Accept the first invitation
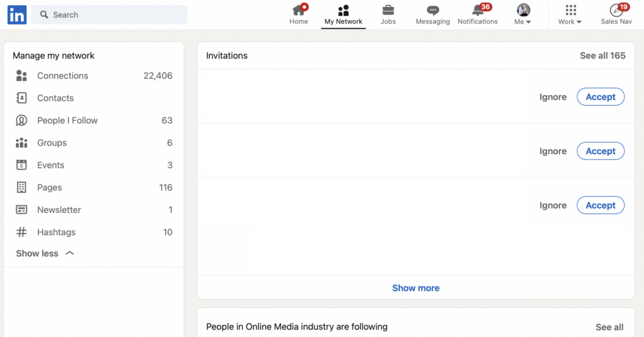The image size is (644, 337). pos(600,97)
